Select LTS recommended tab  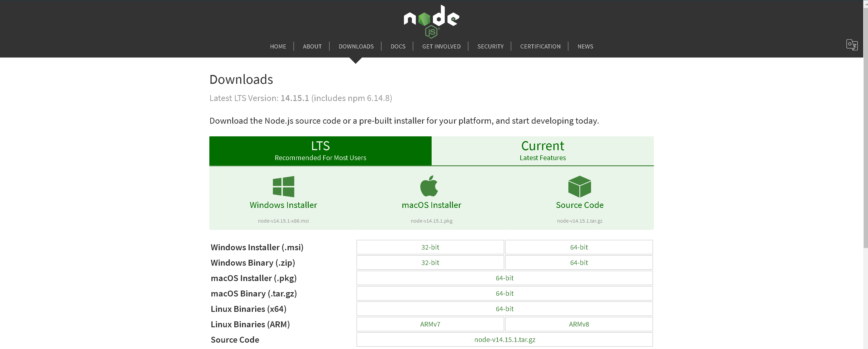[320, 150]
